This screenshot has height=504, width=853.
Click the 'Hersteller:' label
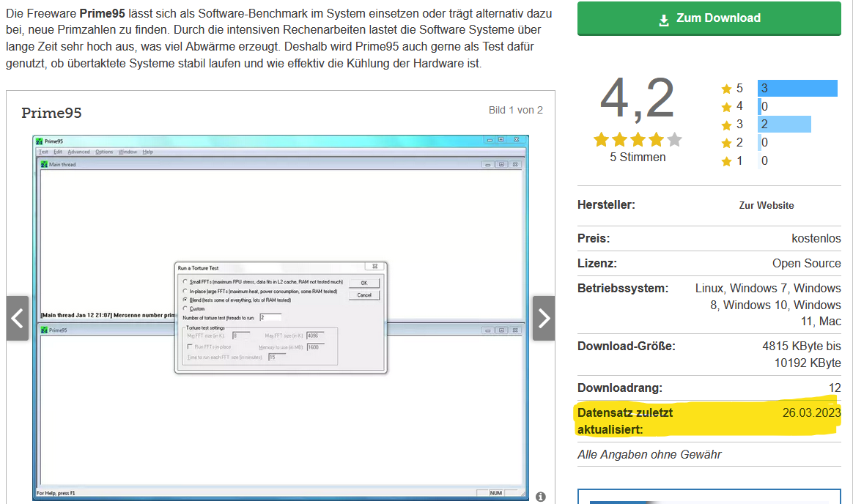(606, 205)
